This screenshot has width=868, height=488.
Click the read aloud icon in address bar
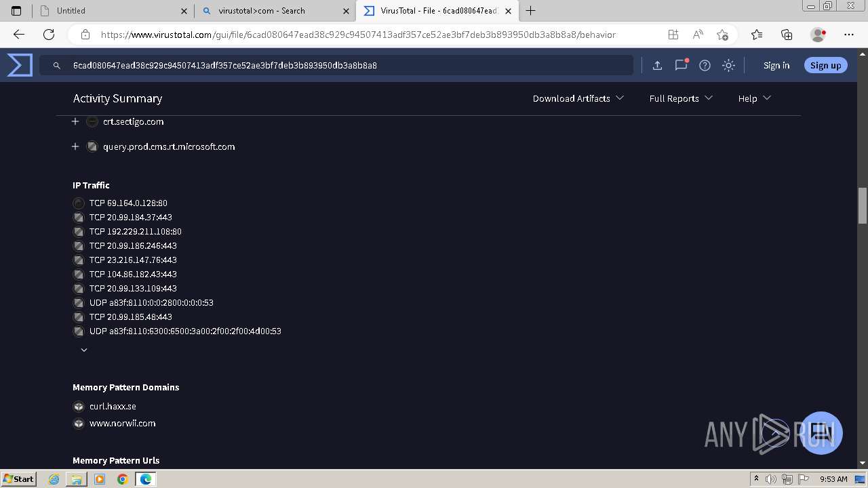(x=698, y=35)
